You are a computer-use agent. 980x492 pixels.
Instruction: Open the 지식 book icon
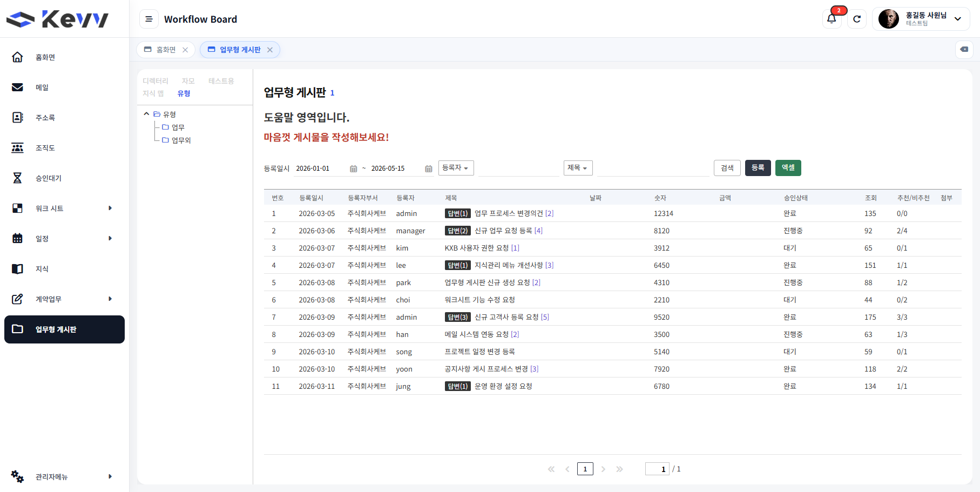point(17,268)
